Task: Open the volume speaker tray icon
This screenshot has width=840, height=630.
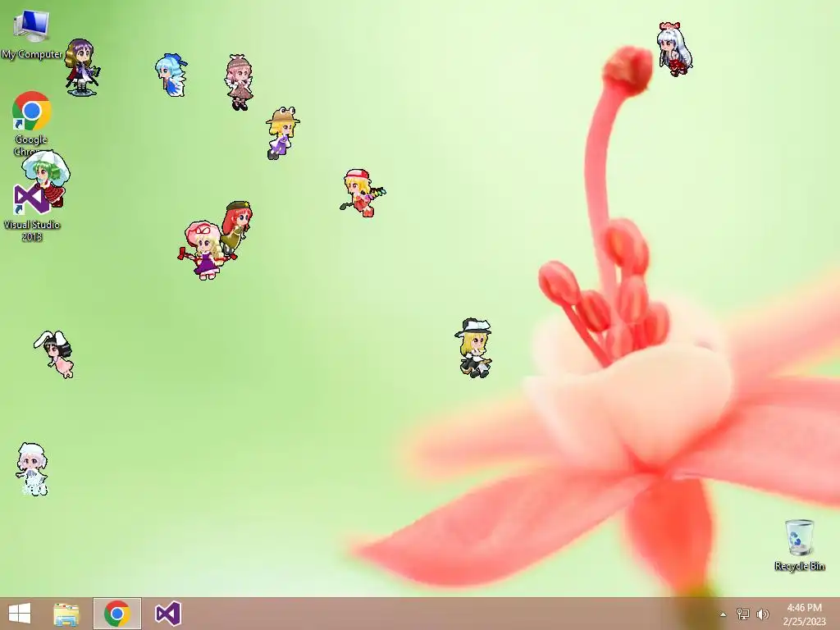Action: coord(763,614)
